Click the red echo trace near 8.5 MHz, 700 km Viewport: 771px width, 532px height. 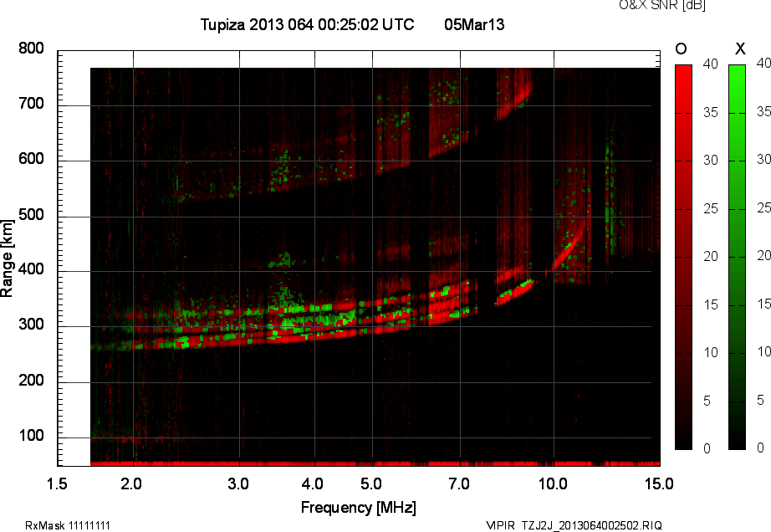point(513,102)
